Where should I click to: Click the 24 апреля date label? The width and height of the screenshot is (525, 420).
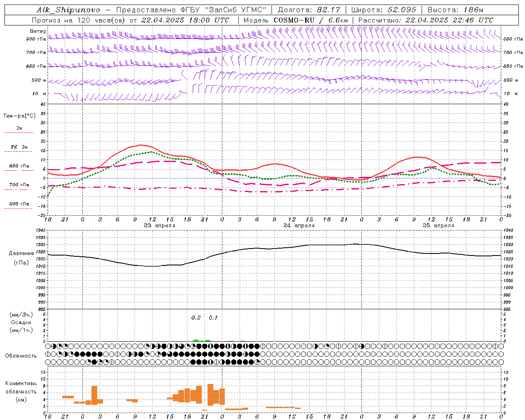[299, 226]
